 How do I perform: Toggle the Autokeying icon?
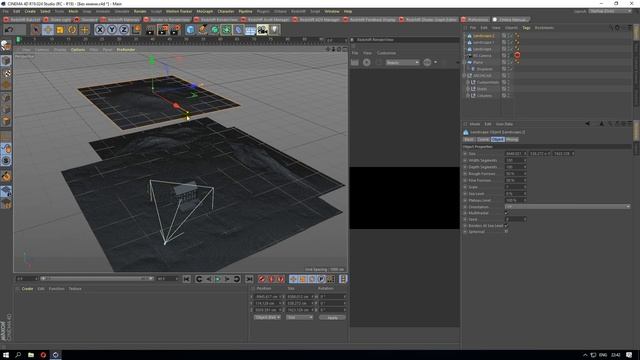click(x=271, y=279)
